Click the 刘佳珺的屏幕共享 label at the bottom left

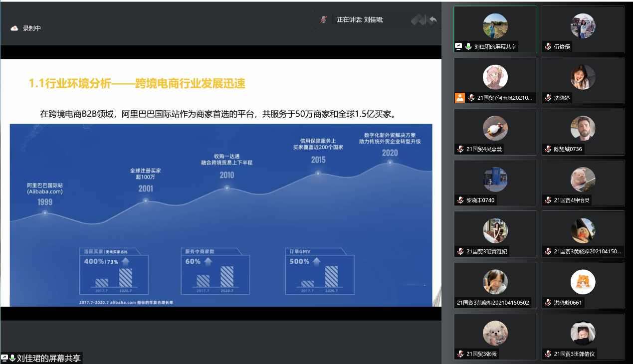point(48,358)
